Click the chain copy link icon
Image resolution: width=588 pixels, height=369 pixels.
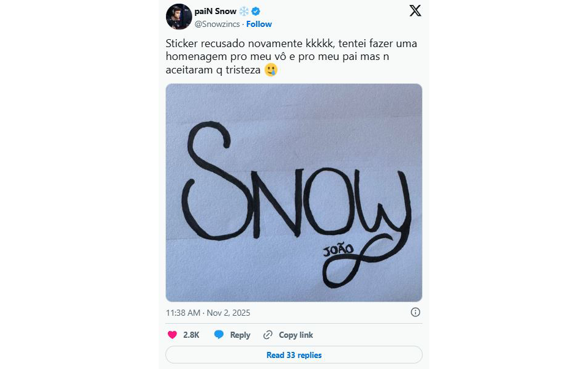tap(268, 335)
